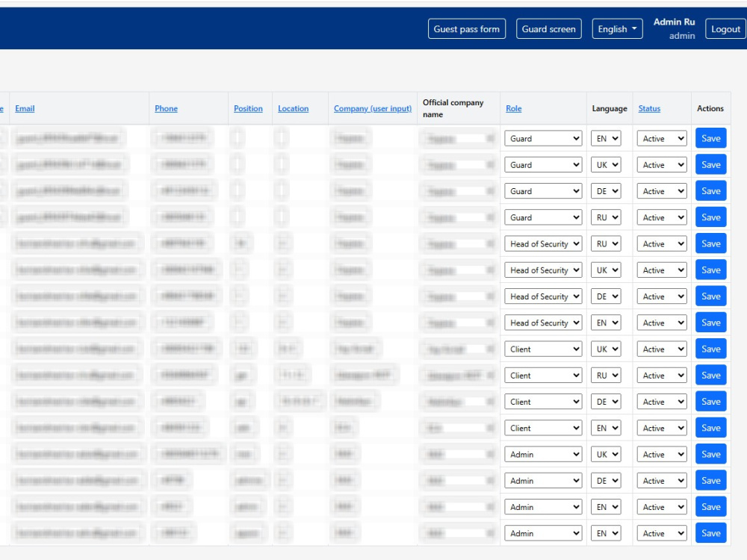Sort table by Position column

(x=248, y=108)
